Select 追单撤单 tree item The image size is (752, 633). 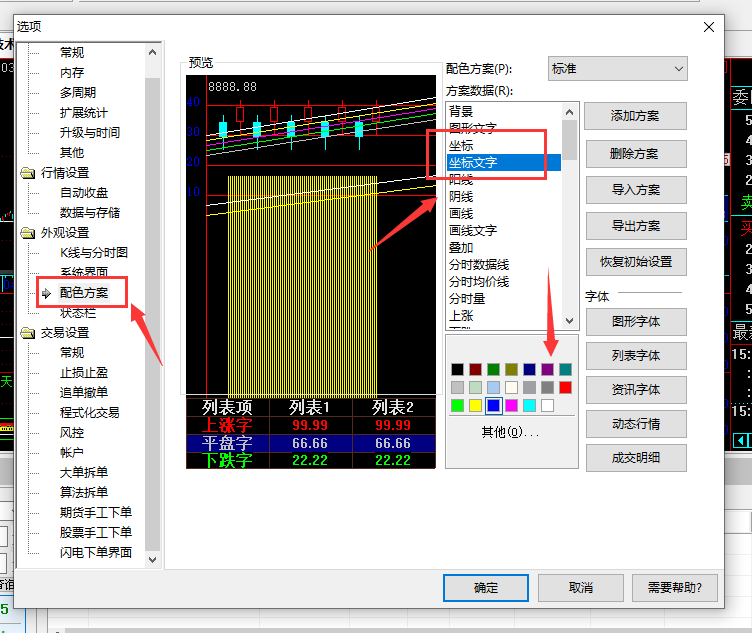pyautogui.click(x=84, y=392)
